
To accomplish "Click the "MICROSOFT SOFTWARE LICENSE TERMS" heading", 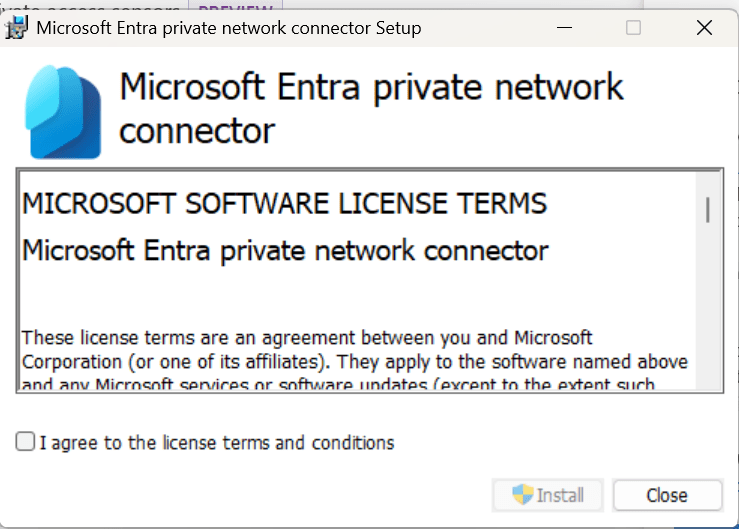I will pos(284,204).
